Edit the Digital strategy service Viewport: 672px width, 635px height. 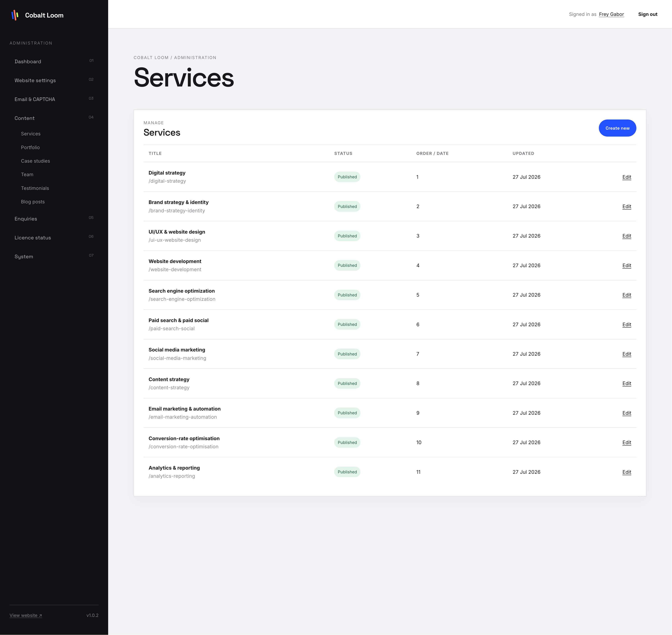pos(627,177)
